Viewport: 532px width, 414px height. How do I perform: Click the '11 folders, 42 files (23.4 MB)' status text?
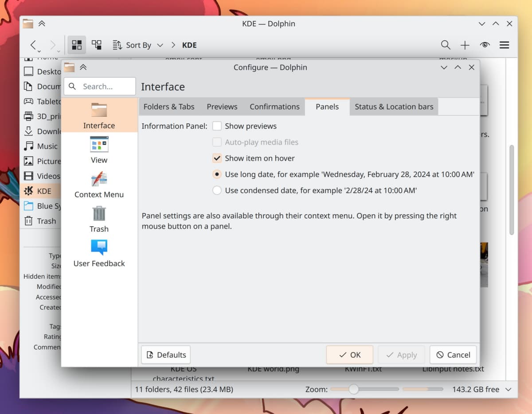pos(184,390)
